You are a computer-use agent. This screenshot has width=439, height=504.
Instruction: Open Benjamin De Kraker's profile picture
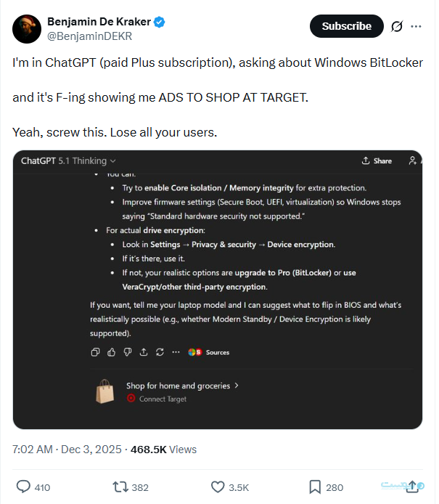pos(26,28)
